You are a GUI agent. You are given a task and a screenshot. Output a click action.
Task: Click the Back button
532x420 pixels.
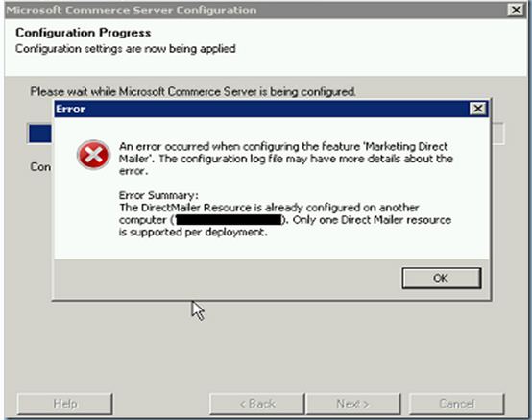tap(256, 404)
